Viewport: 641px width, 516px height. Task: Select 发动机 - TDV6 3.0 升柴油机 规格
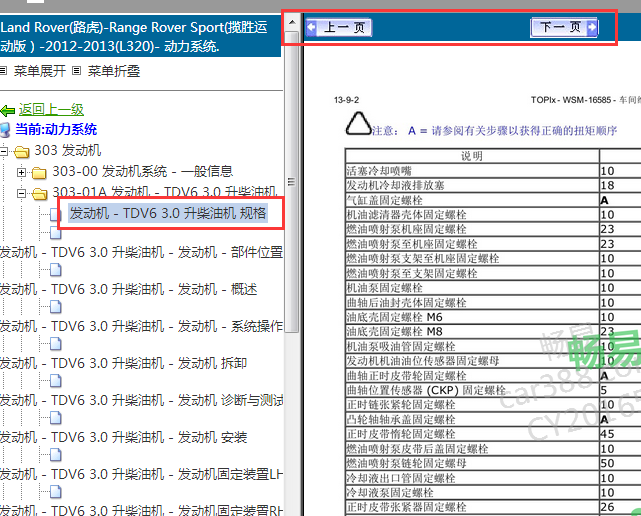[168, 213]
